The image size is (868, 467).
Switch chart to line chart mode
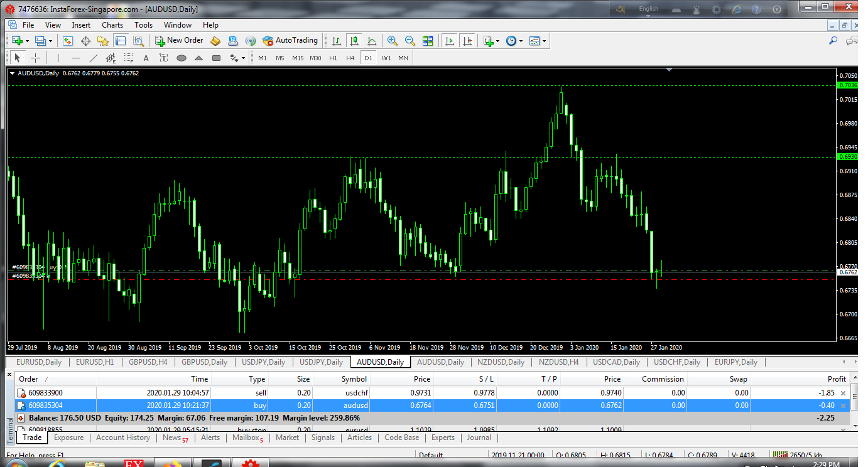click(x=372, y=41)
